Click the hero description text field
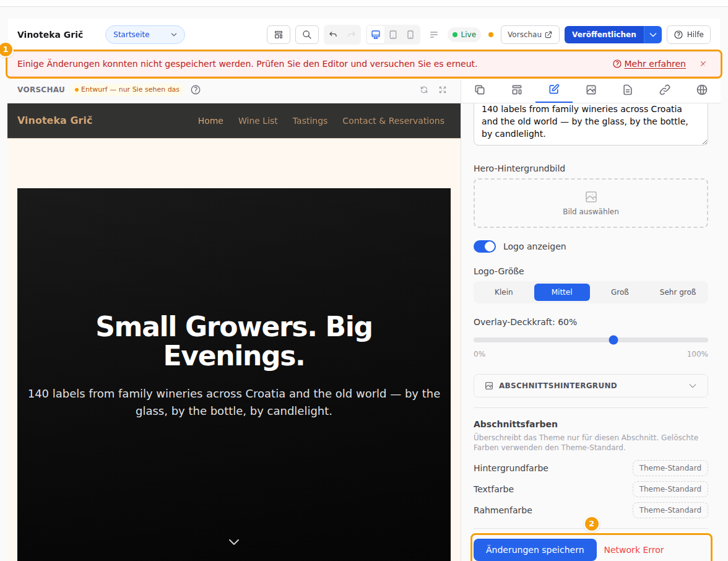This screenshot has height=561, width=728. point(591,124)
